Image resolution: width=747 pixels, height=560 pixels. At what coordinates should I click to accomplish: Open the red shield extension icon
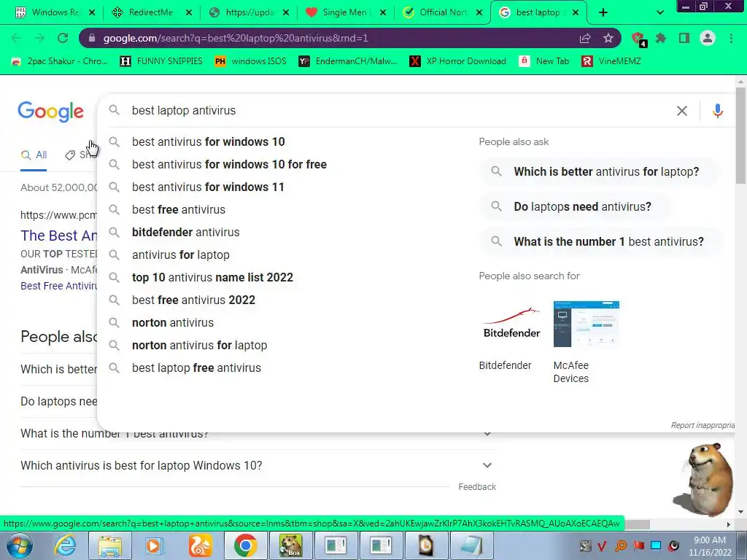tap(638, 38)
